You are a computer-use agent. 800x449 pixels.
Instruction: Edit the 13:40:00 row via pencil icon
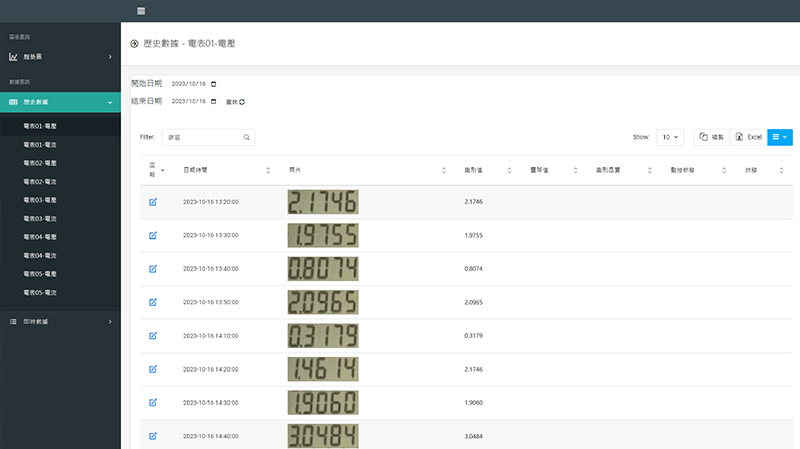tap(153, 269)
